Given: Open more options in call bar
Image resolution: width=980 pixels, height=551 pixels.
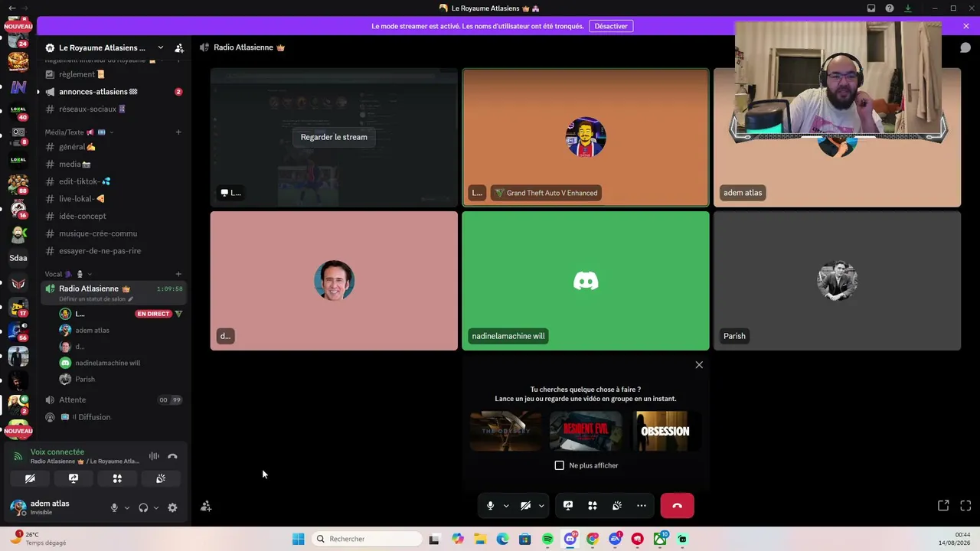Looking at the screenshot, I should pyautogui.click(x=642, y=506).
